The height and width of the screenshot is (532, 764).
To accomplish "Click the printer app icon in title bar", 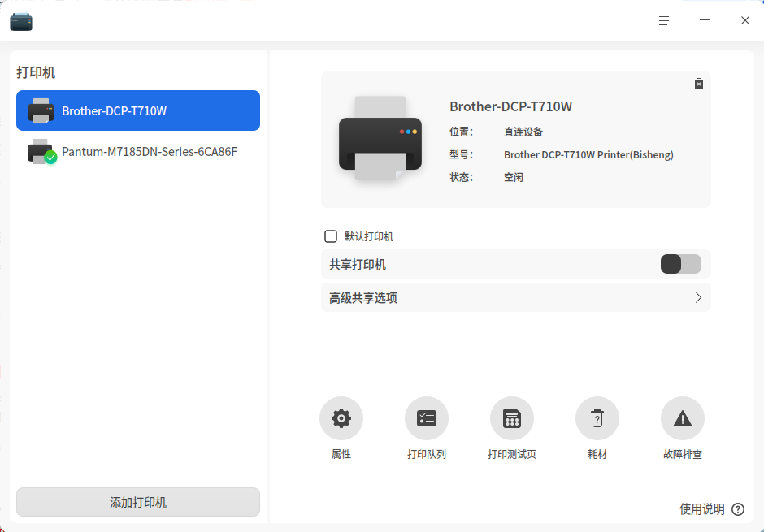I will 21,21.
